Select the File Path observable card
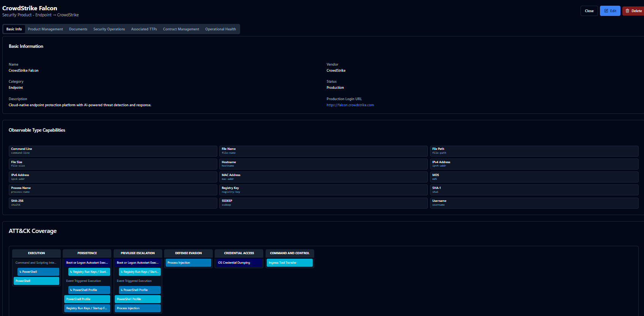This screenshot has height=316, width=644. [x=534, y=151]
